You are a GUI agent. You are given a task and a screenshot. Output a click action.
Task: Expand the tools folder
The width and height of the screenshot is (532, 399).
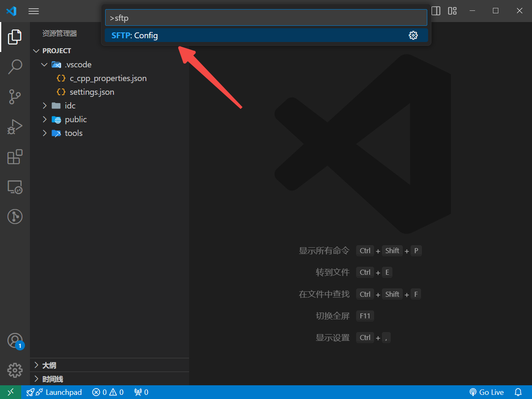tap(110, 133)
